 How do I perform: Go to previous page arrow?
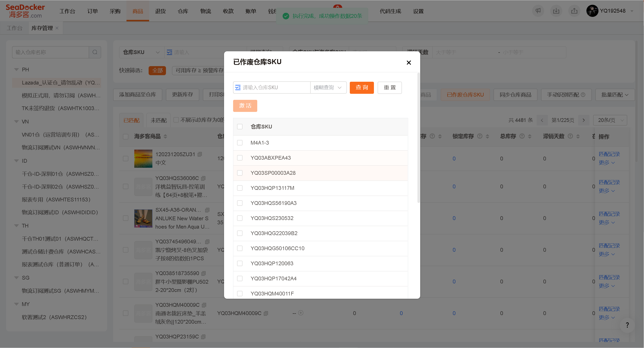click(542, 120)
